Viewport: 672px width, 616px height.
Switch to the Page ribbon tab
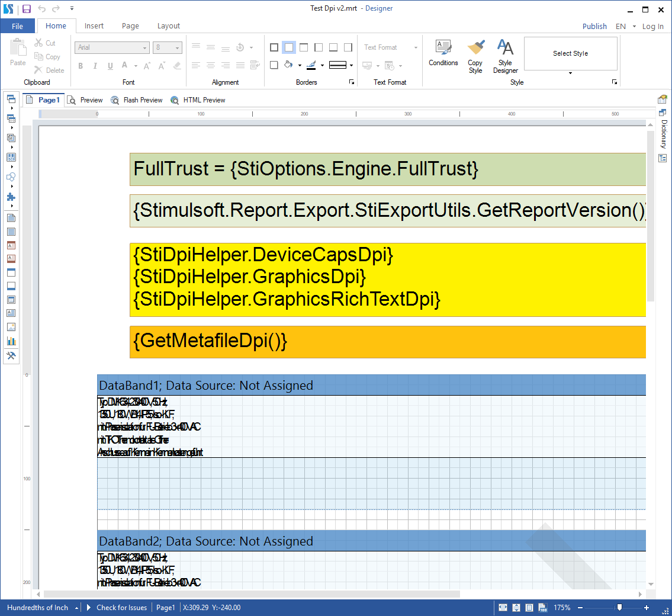click(x=130, y=25)
